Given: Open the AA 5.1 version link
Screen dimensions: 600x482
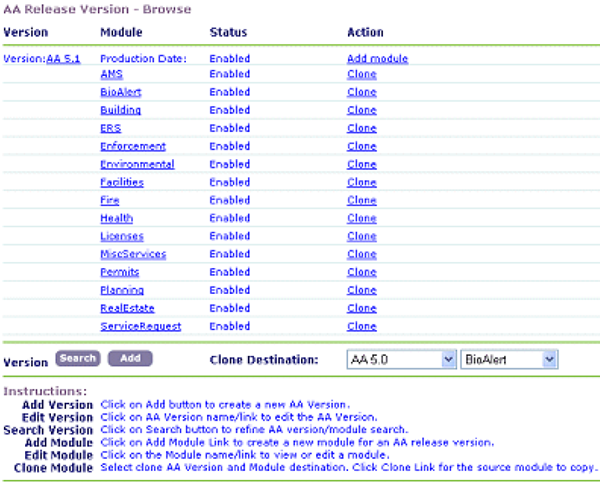Looking at the screenshot, I should click(x=63, y=59).
